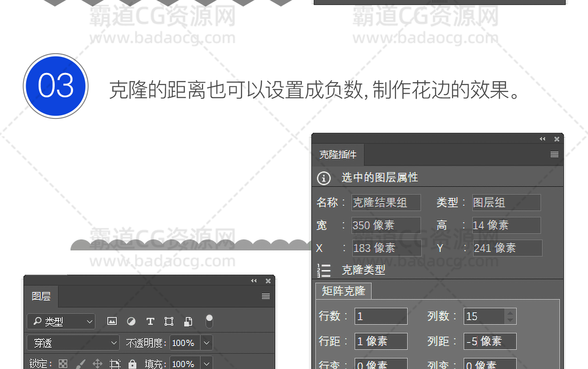Filter layers by adjustment layer type
This screenshot has width=588, height=369.
pos(131,321)
